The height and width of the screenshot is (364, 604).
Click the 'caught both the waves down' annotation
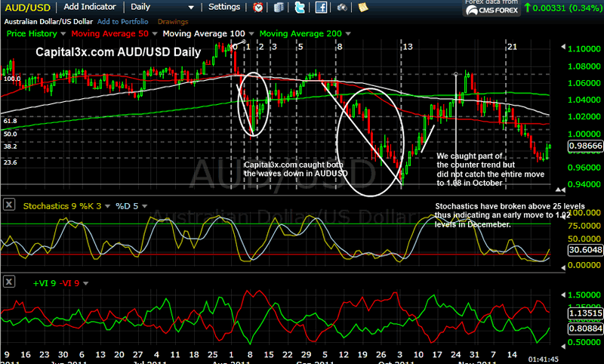[x=295, y=169]
